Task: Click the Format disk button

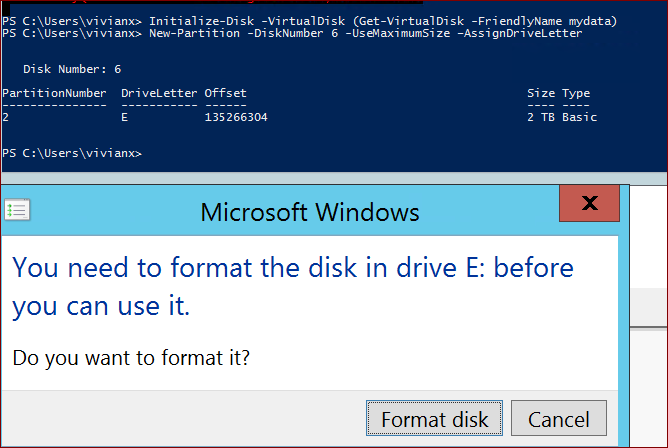Action: coord(434,418)
